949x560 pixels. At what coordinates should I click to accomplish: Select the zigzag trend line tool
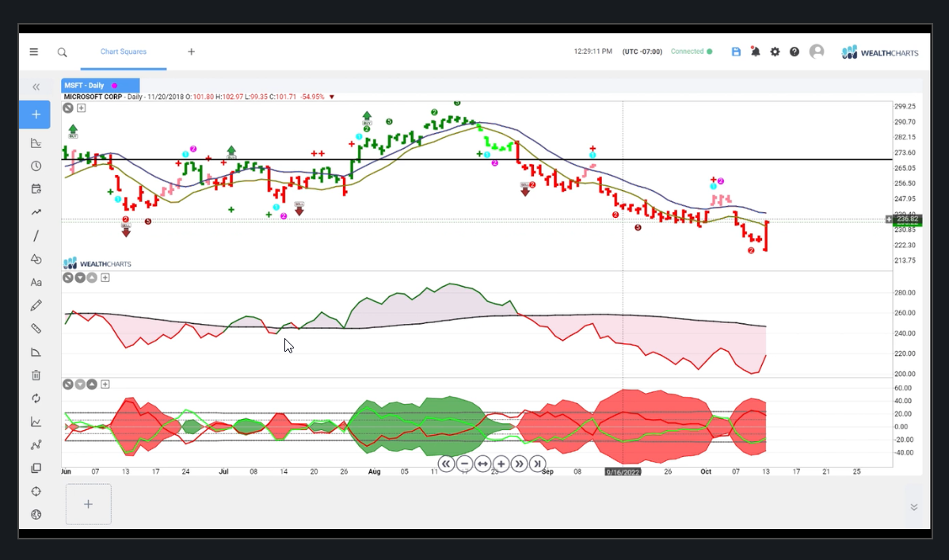(x=36, y=212)
